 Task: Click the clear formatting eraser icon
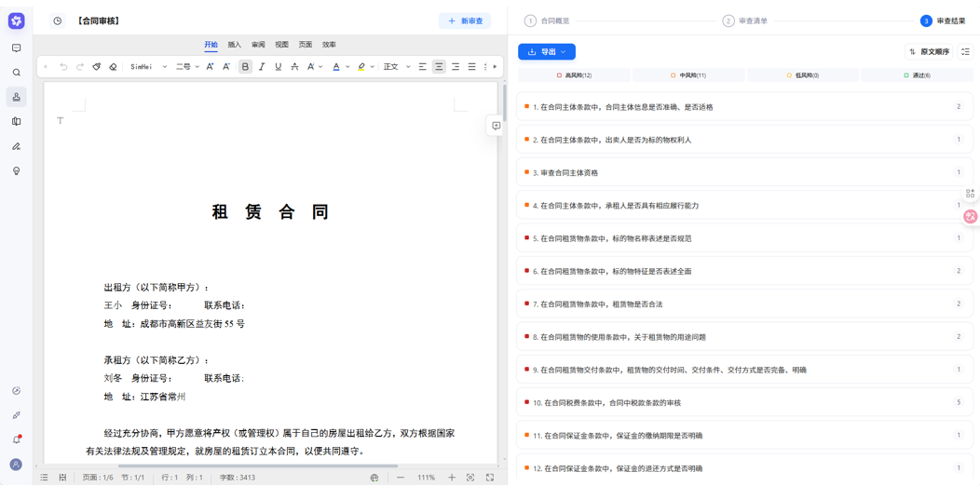pyautogui.click(x=114, y=67)
